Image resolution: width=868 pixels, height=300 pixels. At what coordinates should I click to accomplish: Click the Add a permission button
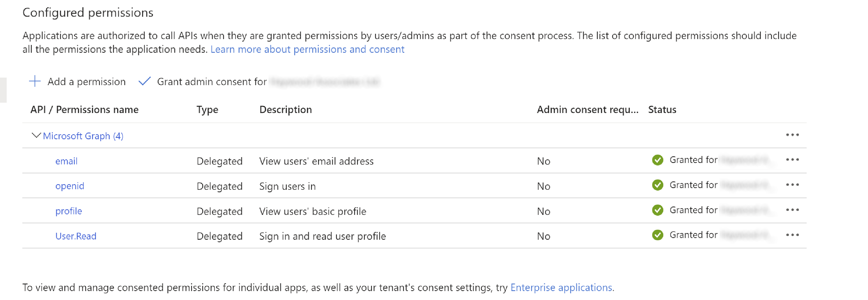[86, 81]
